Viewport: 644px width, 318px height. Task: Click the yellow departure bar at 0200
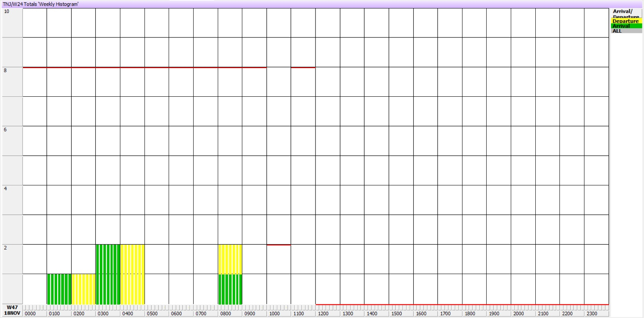pyautogui.click(x=83, y=289)
